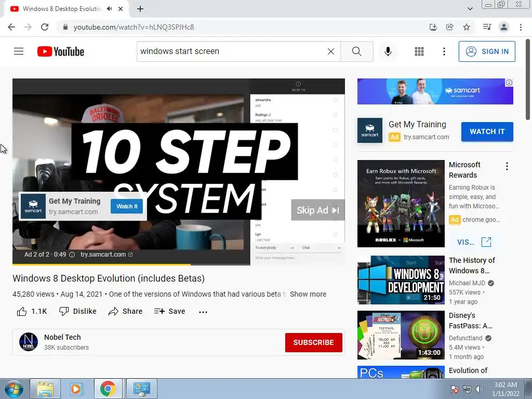Image resolution: width=532 pixels, height=399 pixels.
Task: Open more actions ellipsis below the video
Action: [203, 312]
